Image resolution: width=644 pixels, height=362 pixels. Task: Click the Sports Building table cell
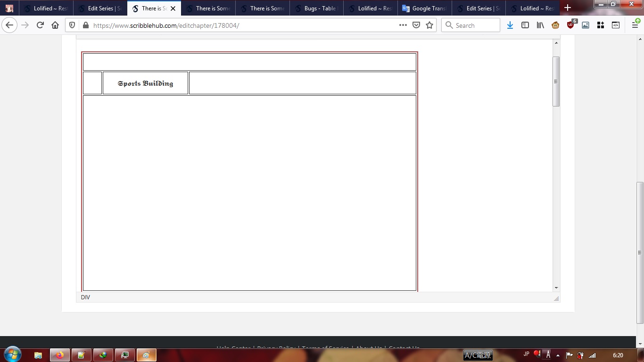pos(145,83)
